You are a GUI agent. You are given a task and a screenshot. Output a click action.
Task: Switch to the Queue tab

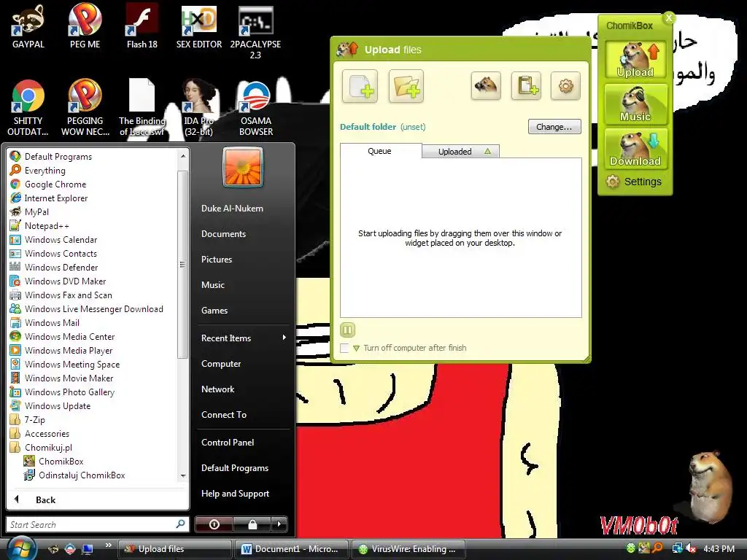coord(379,151)
